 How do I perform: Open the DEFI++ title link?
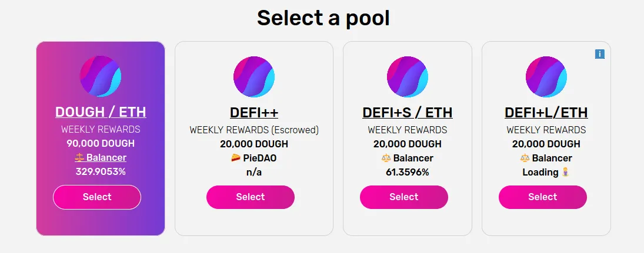click(254, 112)
